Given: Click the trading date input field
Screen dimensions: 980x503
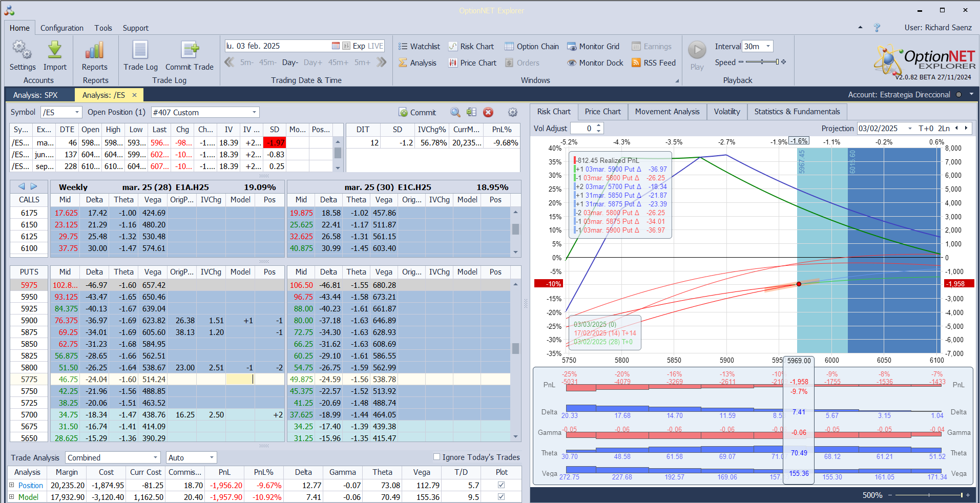Looking at the screenshot, I should [x=277, y=46].
